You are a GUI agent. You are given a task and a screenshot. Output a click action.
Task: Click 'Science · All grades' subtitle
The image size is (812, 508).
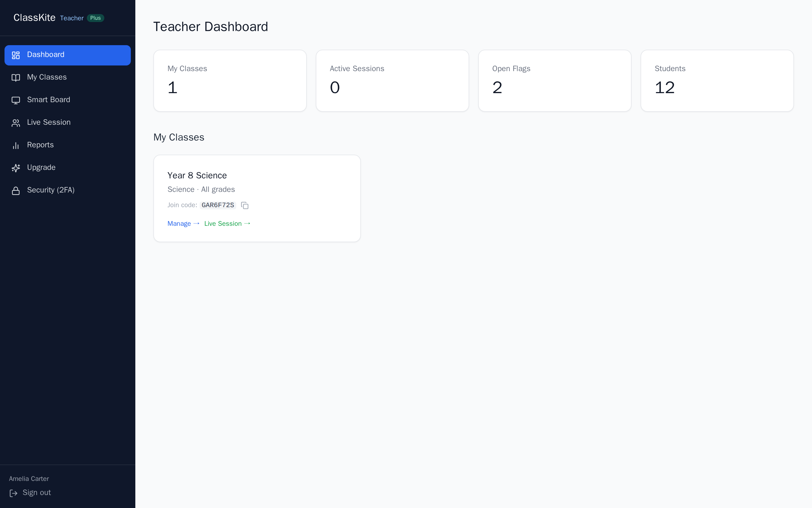click(201, 189)
